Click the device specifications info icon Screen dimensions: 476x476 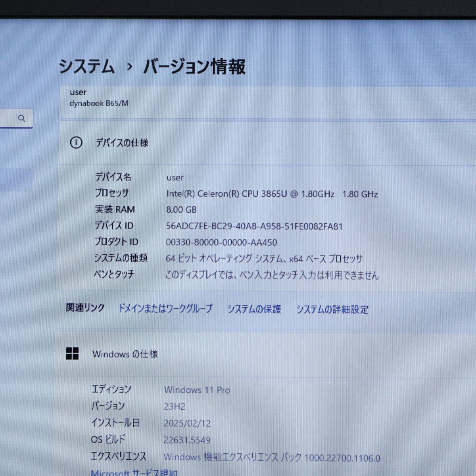pos(76,142)
